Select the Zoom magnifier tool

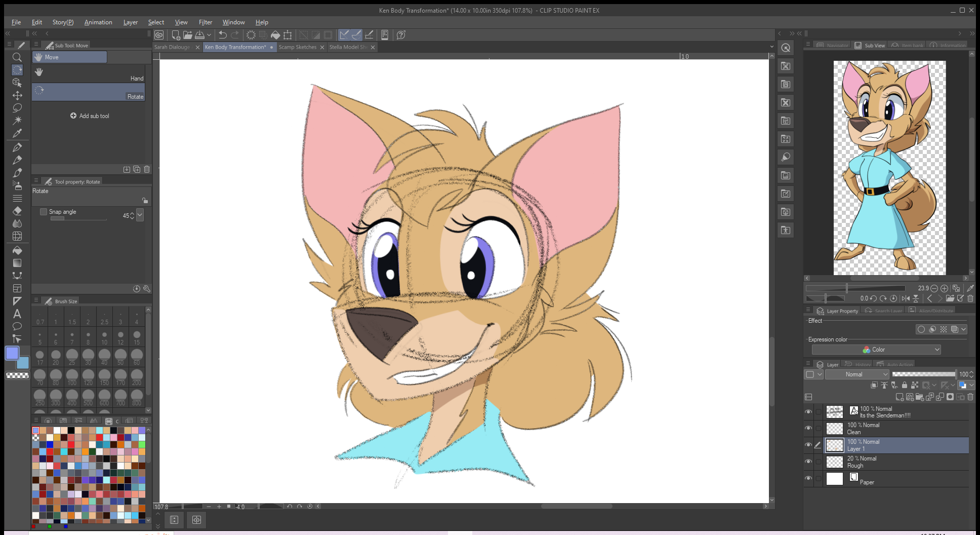coord(17,57)
